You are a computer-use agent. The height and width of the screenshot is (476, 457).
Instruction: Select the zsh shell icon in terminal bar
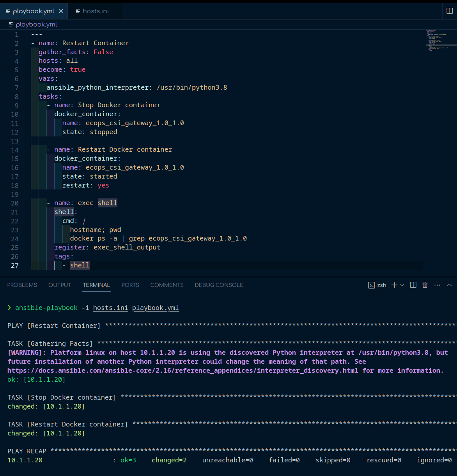[x=371, y=285]
